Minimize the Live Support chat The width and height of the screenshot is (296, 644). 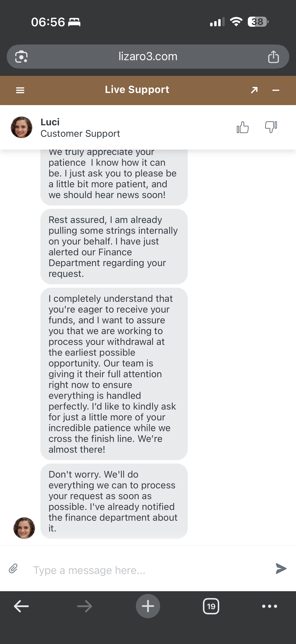click(276, 90)
